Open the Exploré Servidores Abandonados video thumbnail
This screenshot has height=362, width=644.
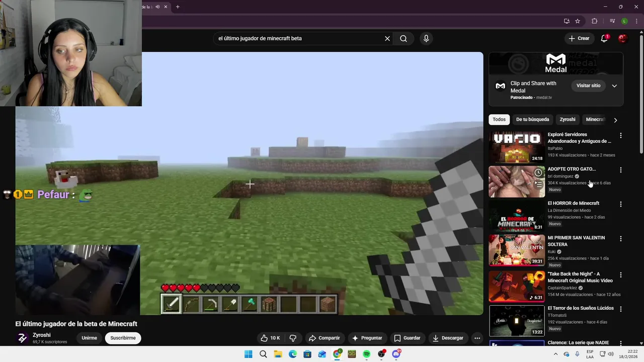click(x=517, y=147)
